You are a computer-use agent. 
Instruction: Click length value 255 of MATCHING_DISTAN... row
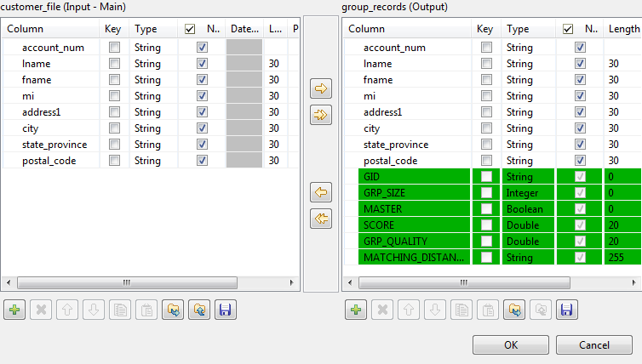[x=616, y=257]
